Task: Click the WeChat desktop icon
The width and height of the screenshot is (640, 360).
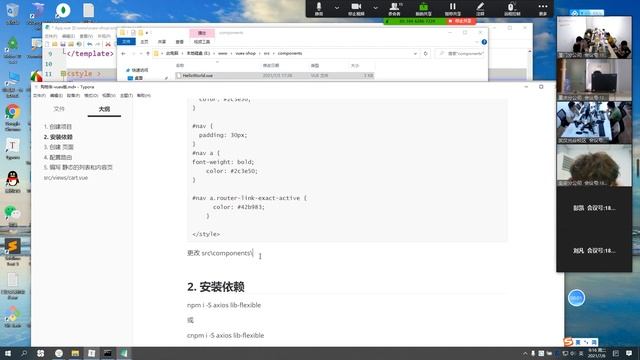Action: point(13,216)
